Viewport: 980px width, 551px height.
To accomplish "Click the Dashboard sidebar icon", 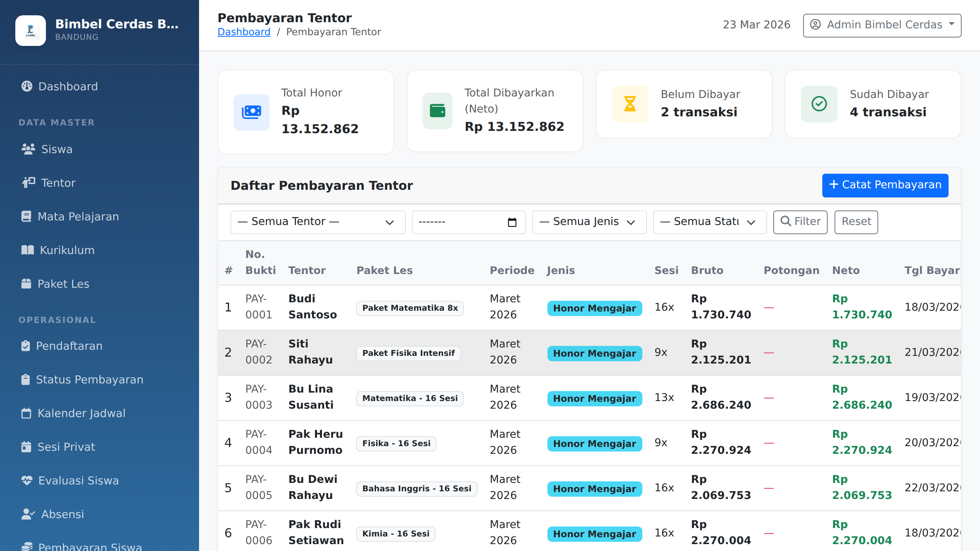I will pos(27,86).
